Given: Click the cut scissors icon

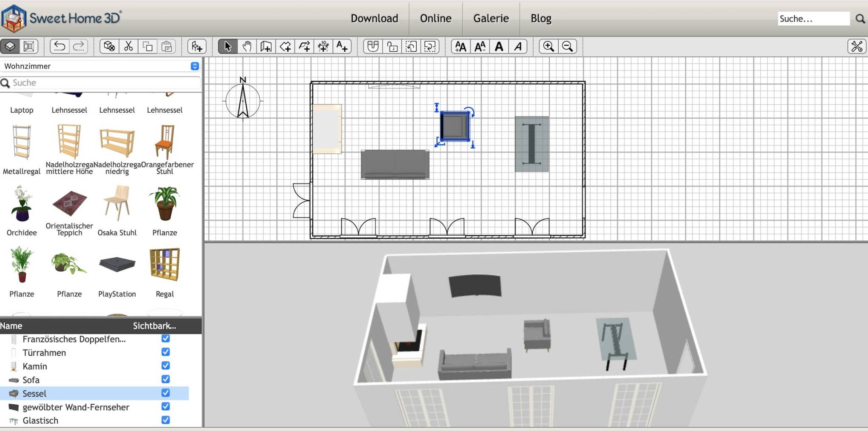Looking at the screenshot, I should [128, 46].
